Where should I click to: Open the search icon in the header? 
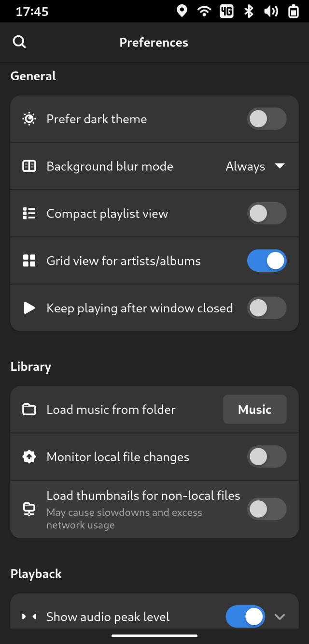(x=19, y=42)
